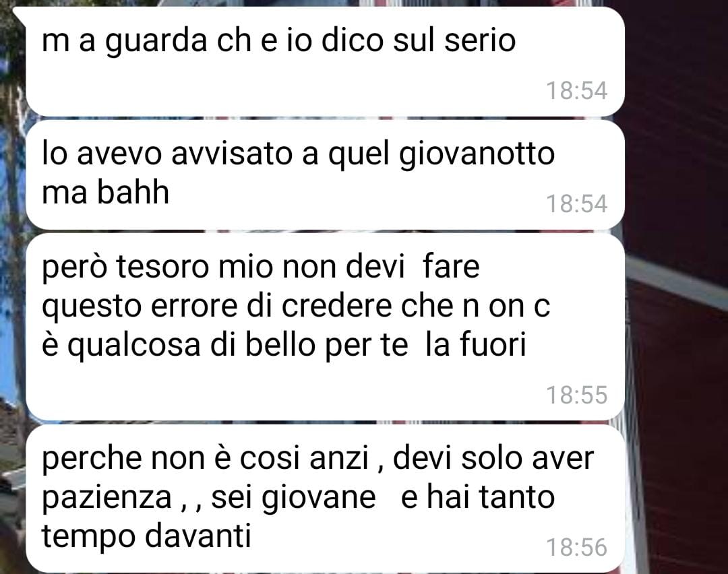Select the message starting "però tesoro mio"

pyautogui.click(x=325, y=327)
